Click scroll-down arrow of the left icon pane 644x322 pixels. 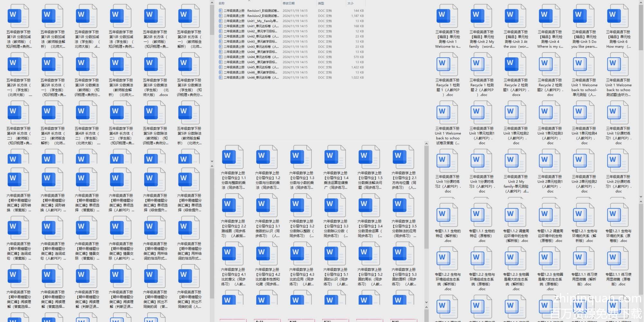click(x=212, y=161)
